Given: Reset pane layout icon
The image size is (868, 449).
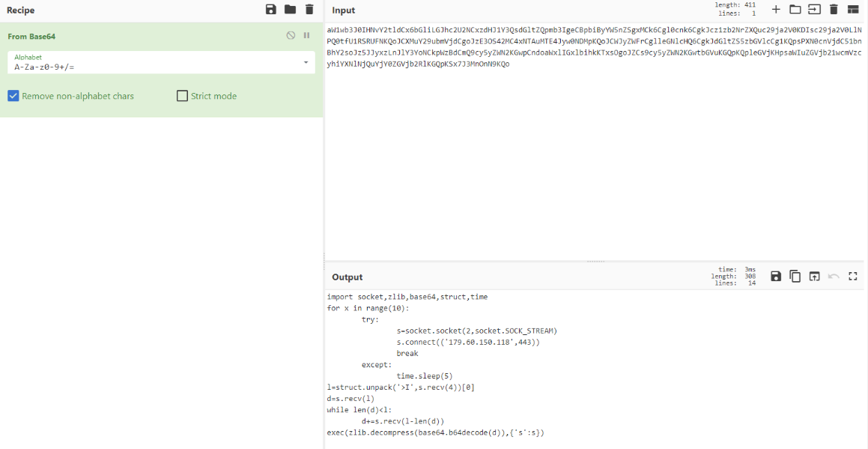Looking at the screenshot, I should click(852, 10).
